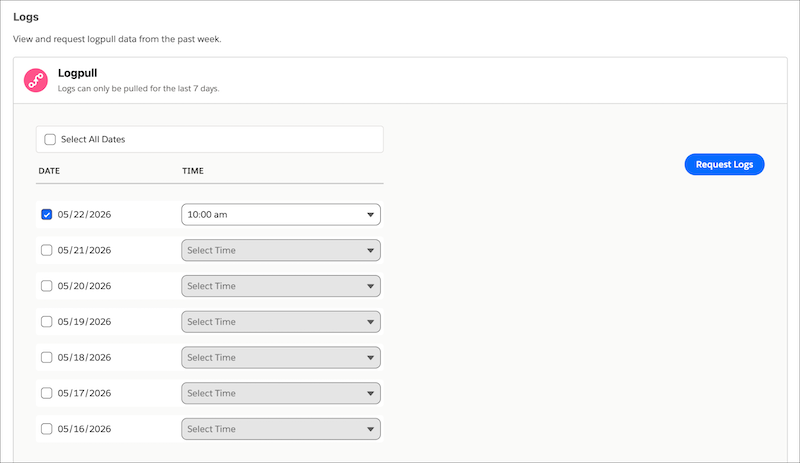Check the Select All Dates checkbox
The image size is (800, 463).
click(x=50, y=139)
